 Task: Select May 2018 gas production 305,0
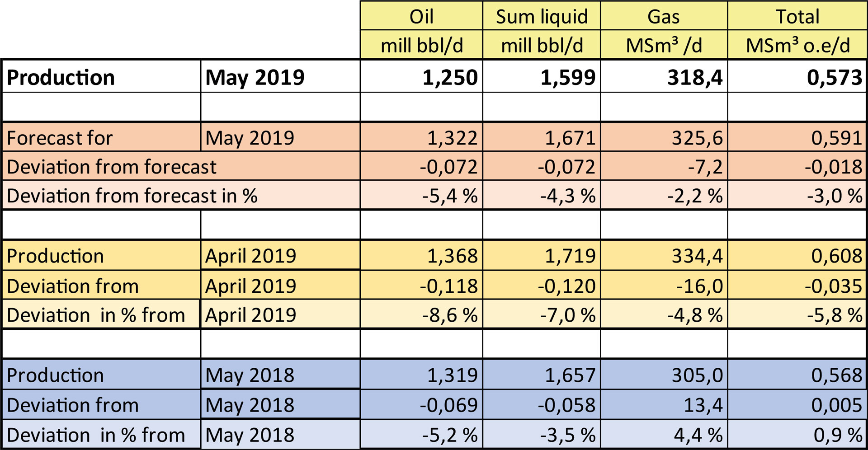(697, 375)
